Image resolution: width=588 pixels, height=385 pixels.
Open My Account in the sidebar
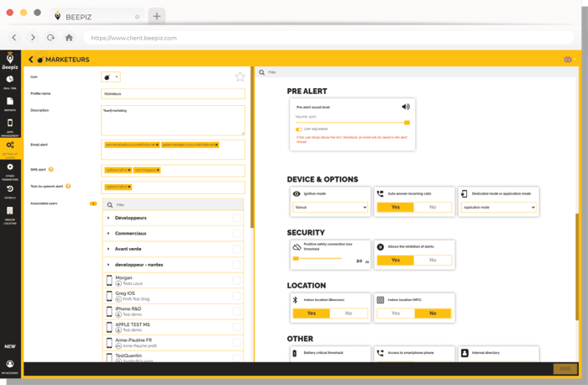click(10, 364)
